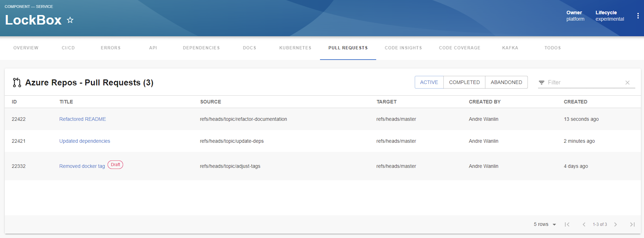Go to the first page

567,225
